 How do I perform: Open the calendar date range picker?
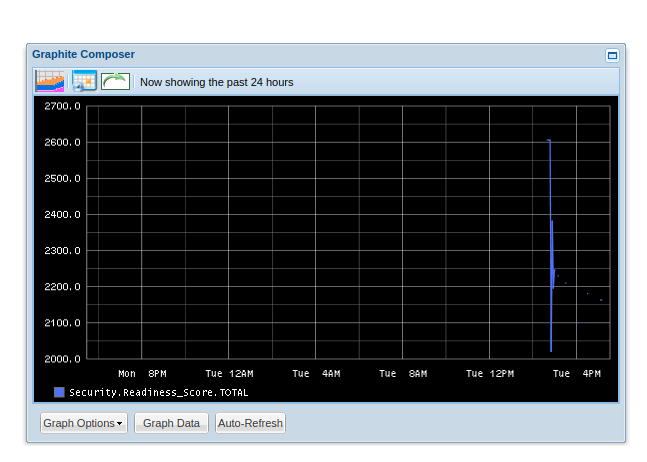tap(83, 81)
